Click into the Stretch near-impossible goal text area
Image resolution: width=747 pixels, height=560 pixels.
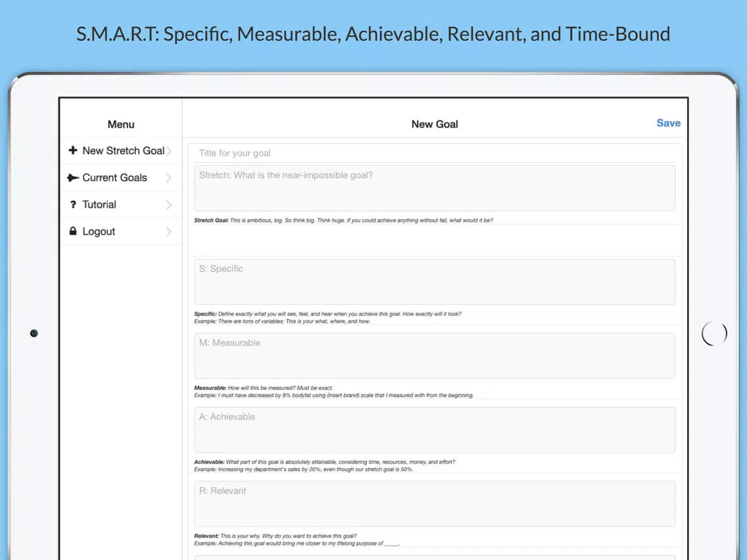[x=435, y=188]
